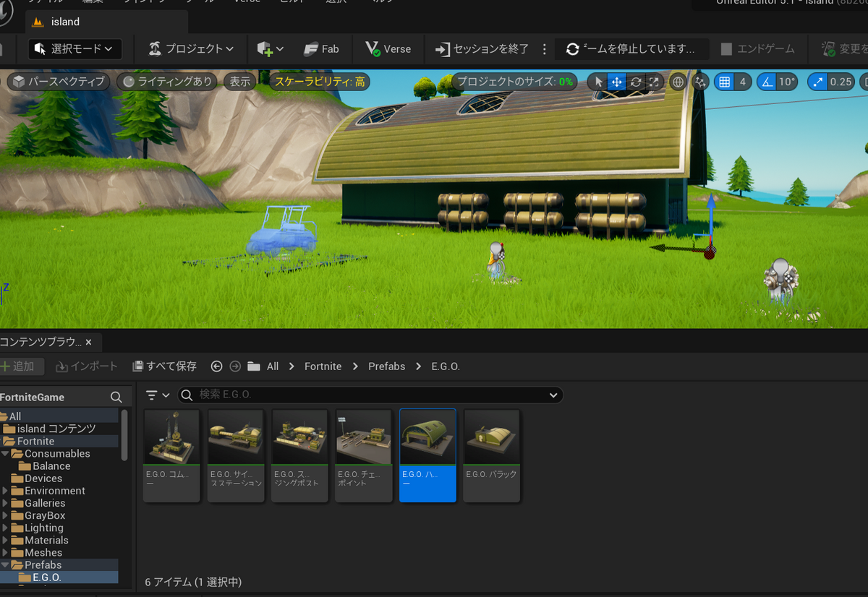868x597 pixels.
Task: Collapse the Consumables folder
Action: [x=6, y=454]
